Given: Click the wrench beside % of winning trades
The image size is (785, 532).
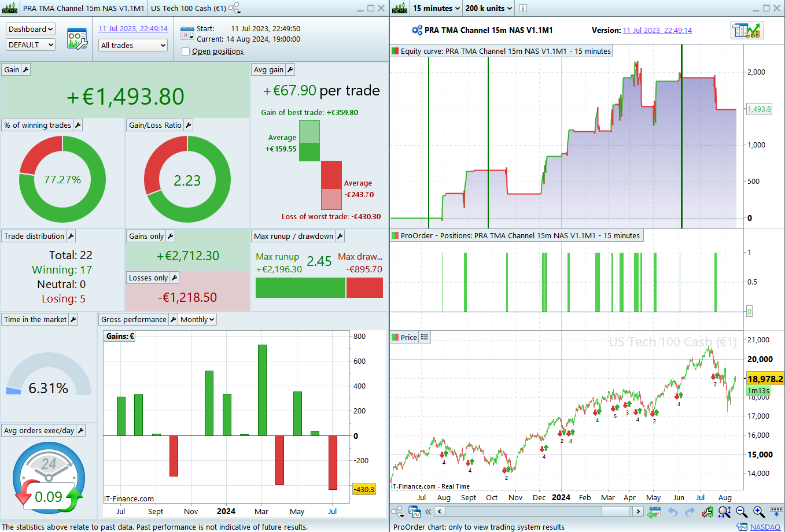Looking at the screenshot, I should tap(78, 125).
